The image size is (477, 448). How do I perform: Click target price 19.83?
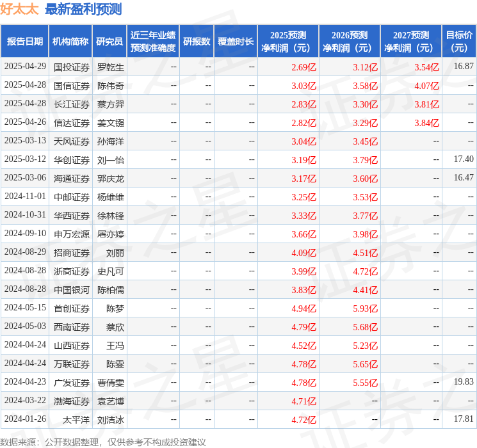tap(464, 381)
